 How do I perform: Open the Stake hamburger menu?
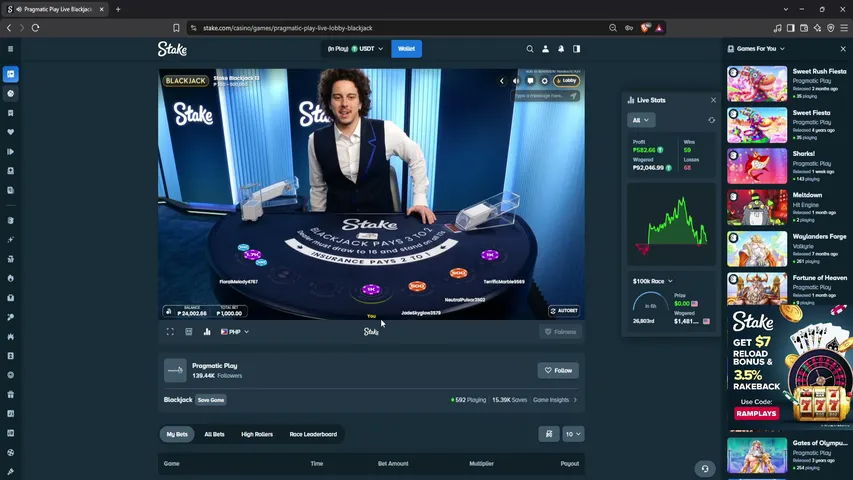[x=10, y=49]
